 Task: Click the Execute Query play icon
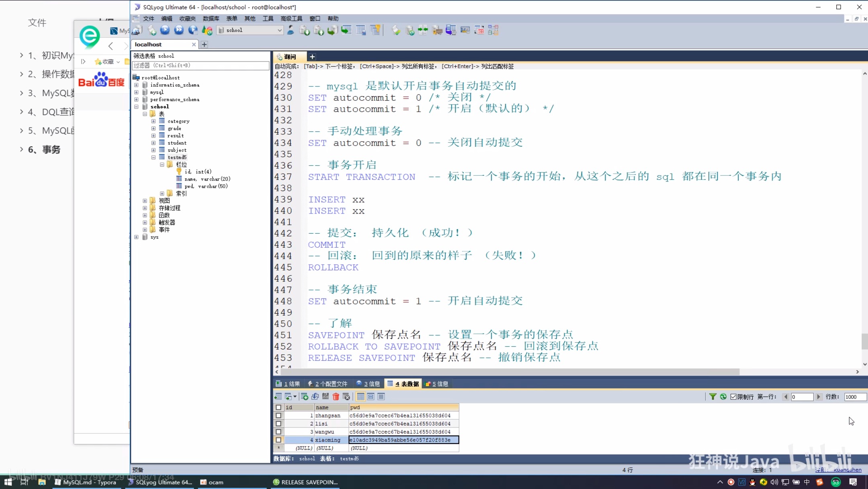tap(165, 30)
